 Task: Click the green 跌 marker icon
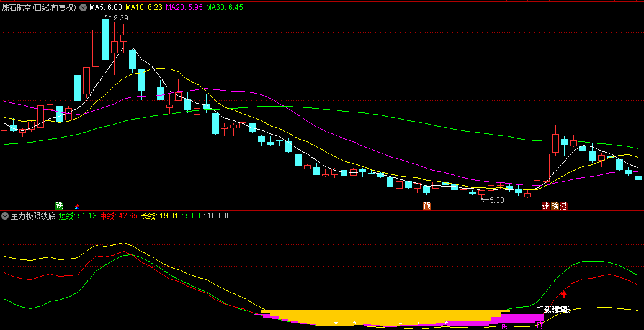point(59,206)
